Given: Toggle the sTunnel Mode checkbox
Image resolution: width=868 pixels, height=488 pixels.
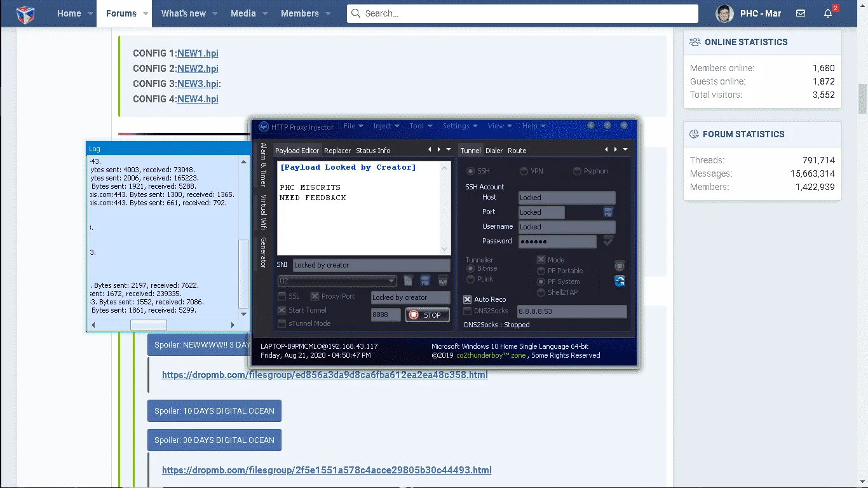Looking at the screenshot, I should pos(281,323).
